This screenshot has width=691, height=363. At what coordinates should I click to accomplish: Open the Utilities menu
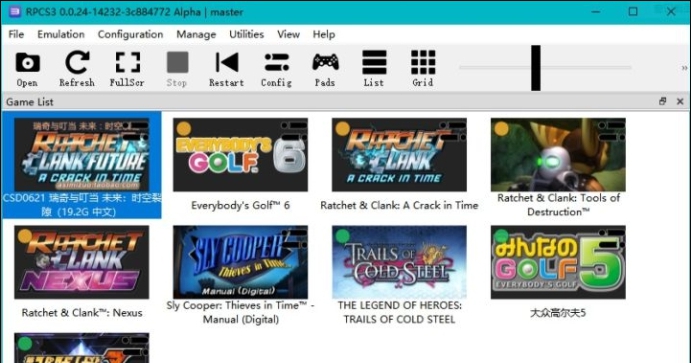[x=246, y=34]
